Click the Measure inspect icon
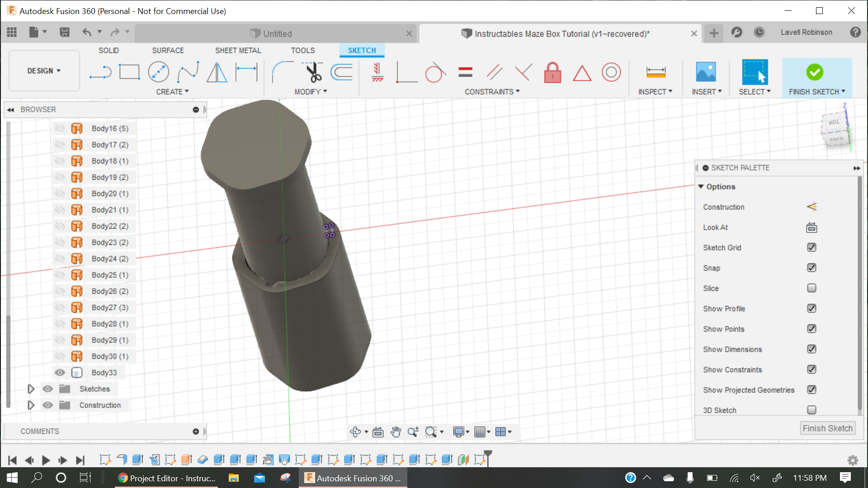This screenshot has width=868, height=488. click(x=656, y=72)
